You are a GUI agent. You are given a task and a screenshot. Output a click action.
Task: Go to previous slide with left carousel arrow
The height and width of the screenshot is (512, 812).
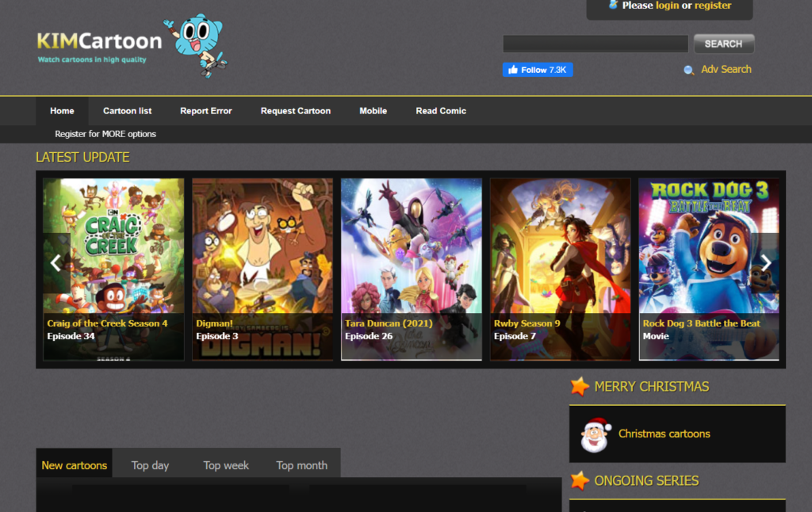pyautogui.click(x=56, y=263)
